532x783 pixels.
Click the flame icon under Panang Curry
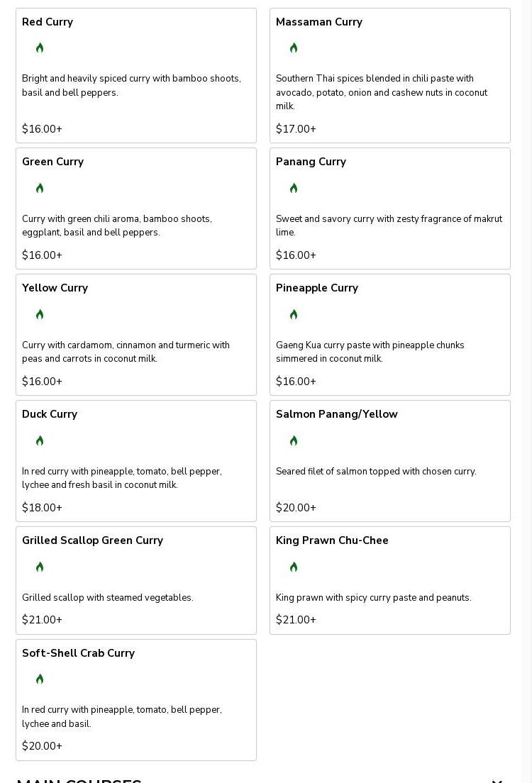[294, 188]
